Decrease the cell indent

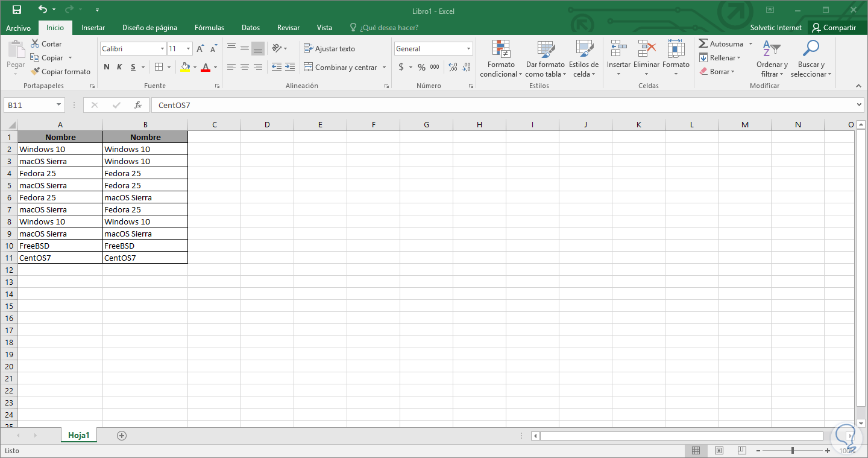(x=277, y=67)
